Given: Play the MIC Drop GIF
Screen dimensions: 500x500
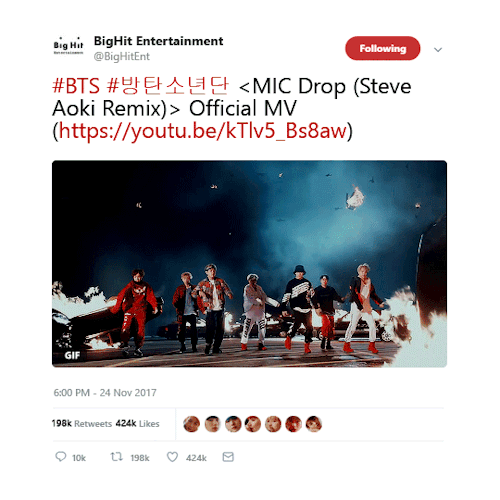Looking at the screenshot, I should point(249,264).
